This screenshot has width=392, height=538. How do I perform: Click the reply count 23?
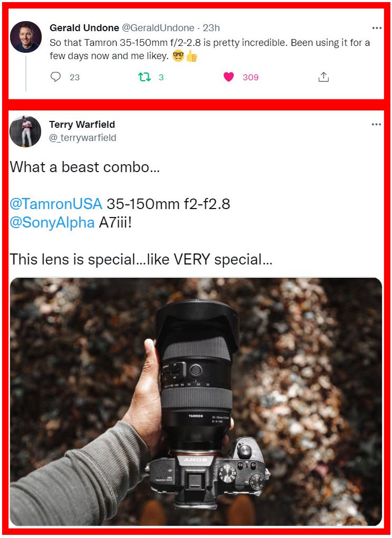[74, 77]
